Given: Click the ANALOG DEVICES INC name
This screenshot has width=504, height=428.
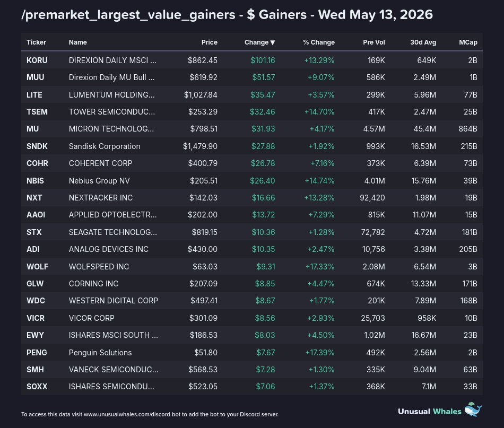Looking at the screenshot, I should pos(109,249).
